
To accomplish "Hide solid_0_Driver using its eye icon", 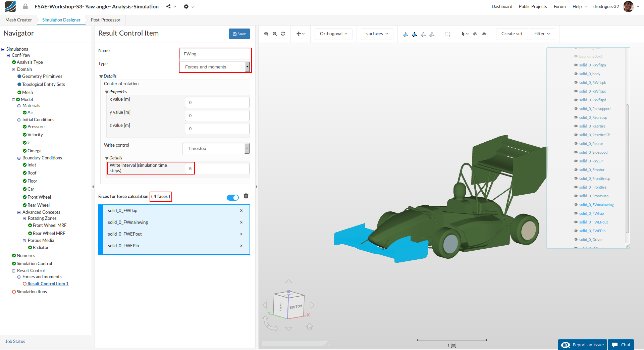I will [576, 240].
